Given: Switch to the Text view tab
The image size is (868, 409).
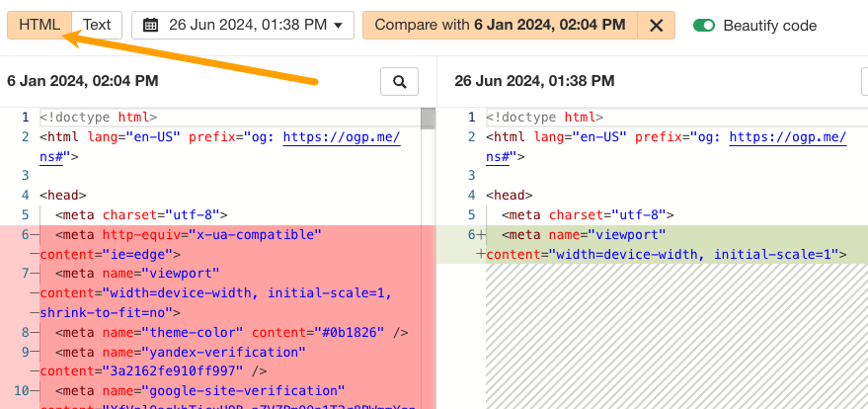Looking at the screenshot, I should point(97,25).
